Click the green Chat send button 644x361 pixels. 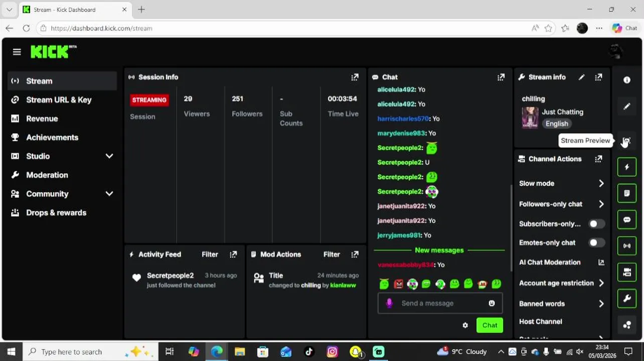[x=490, y=325]
